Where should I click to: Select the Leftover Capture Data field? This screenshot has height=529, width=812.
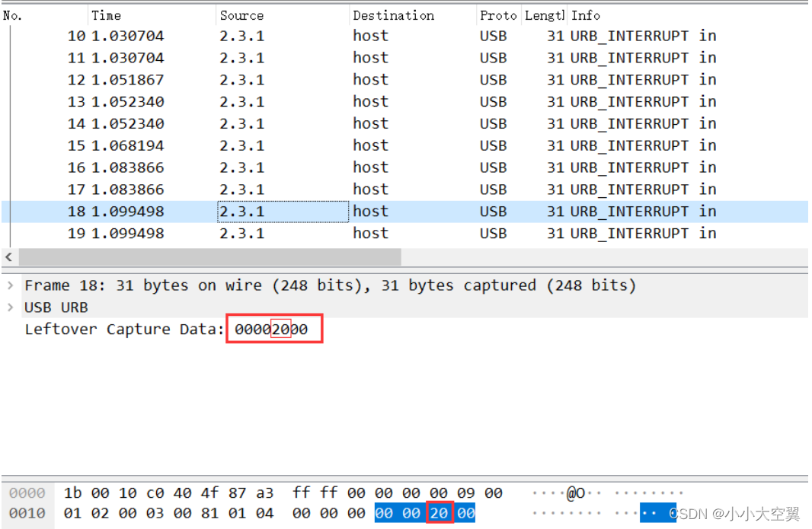[122, 329]
